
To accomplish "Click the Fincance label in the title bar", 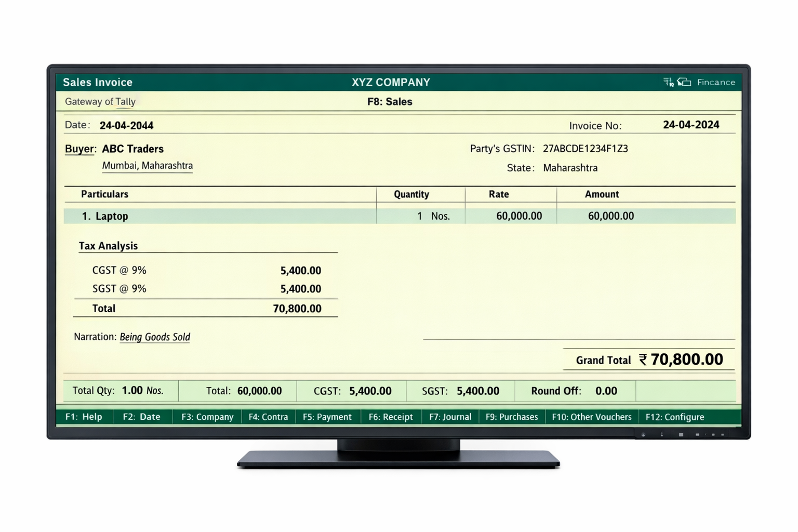I will tap(716, 82).
